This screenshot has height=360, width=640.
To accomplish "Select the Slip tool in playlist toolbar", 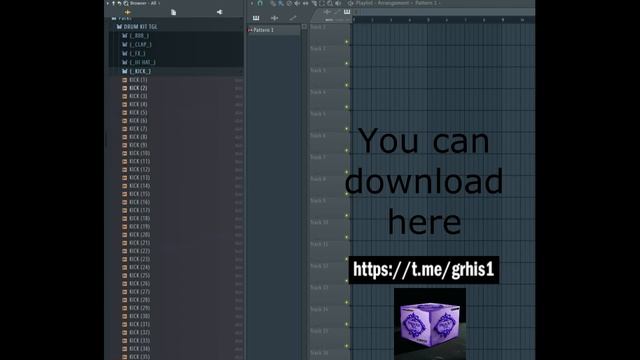I will 305,3.
